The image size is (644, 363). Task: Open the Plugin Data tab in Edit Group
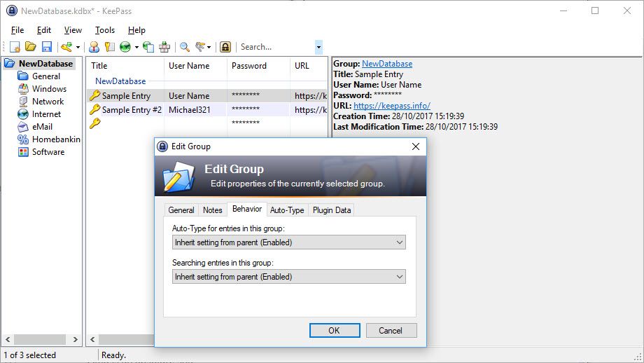point(332,210)
